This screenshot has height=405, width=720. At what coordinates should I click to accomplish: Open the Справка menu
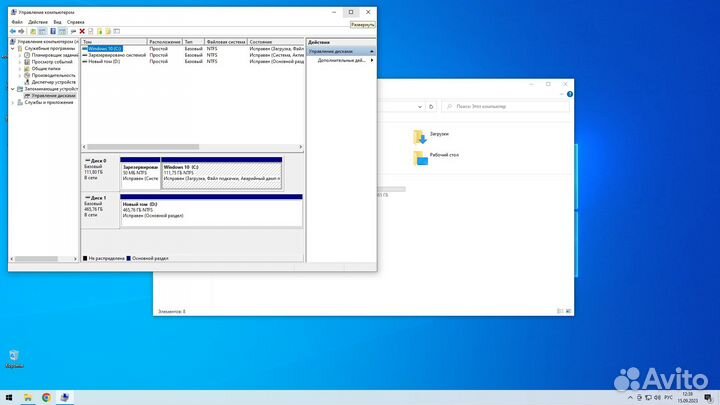(75, 22)
